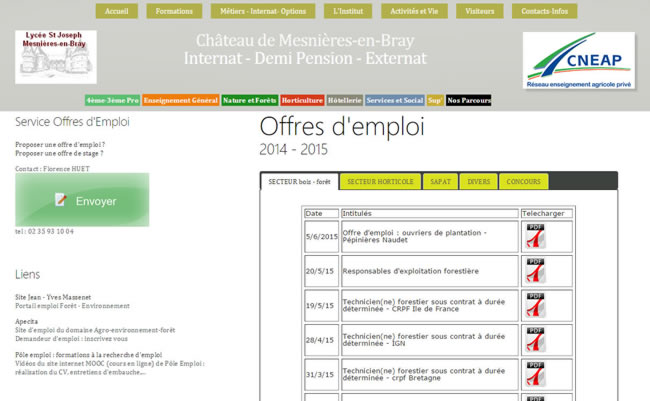
Task: Switch to the DIVERS tab
Action: click(x=478, y=182)
